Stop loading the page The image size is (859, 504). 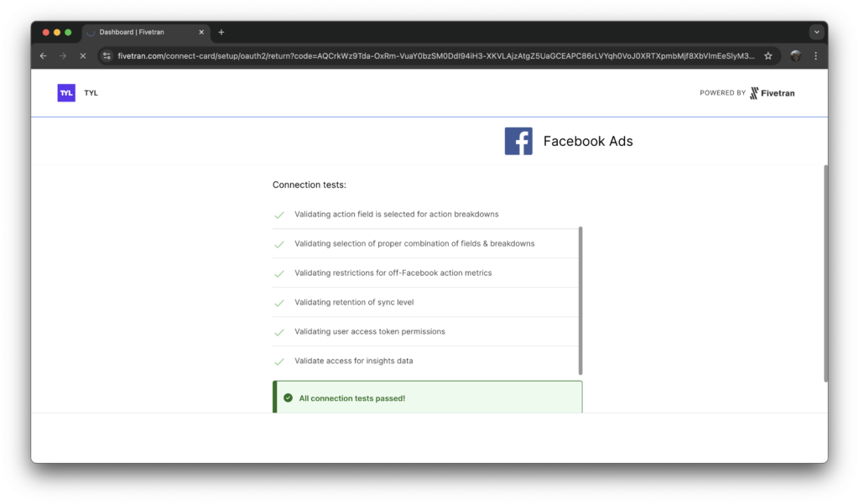[83, 56]
